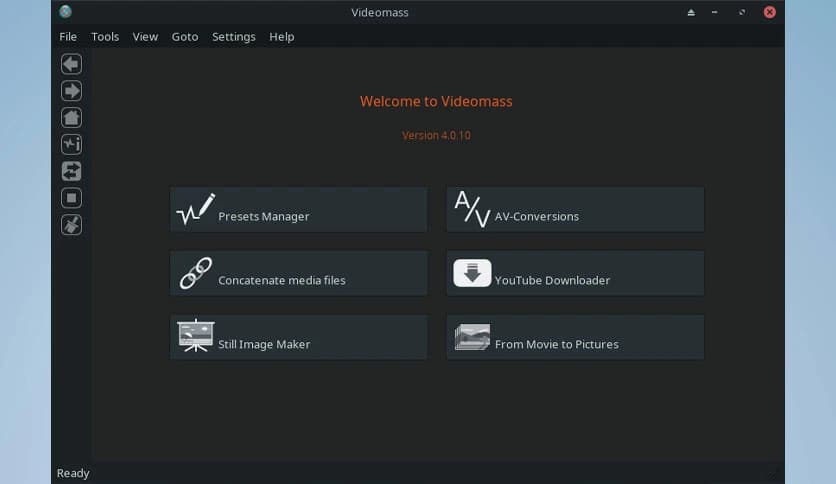
Task: Open the File menu
Action: click(68, 37)
